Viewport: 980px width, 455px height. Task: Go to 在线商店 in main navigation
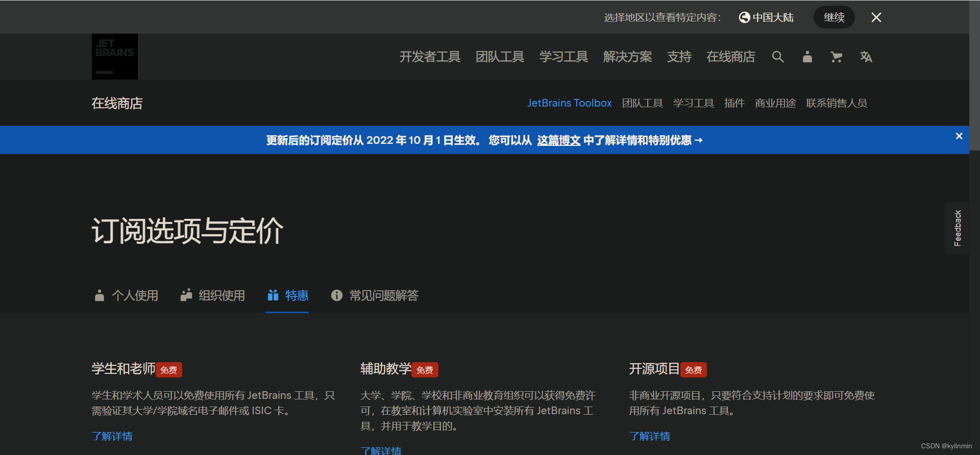730,57
